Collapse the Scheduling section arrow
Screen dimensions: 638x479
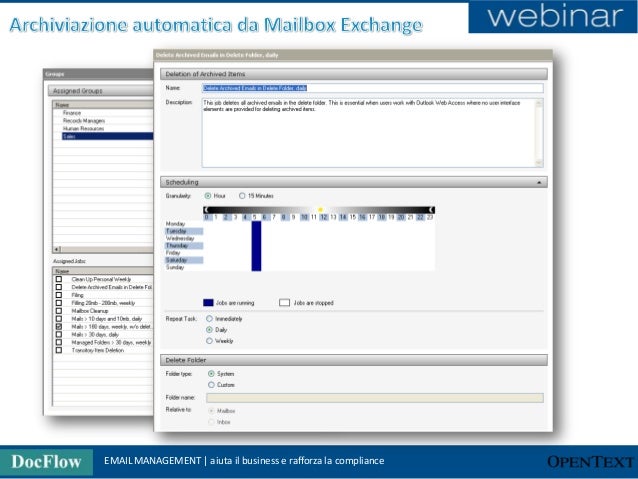[539, 182]
